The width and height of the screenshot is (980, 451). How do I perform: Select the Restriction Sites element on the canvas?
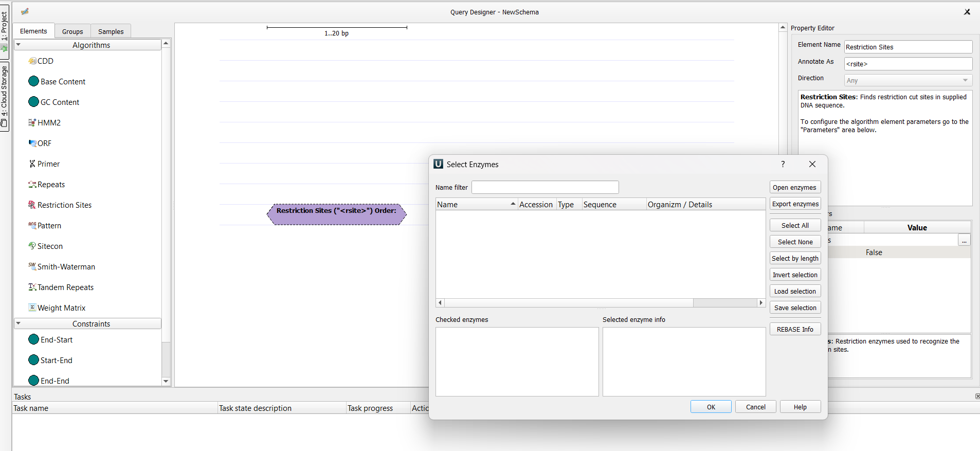pos(336,214)
